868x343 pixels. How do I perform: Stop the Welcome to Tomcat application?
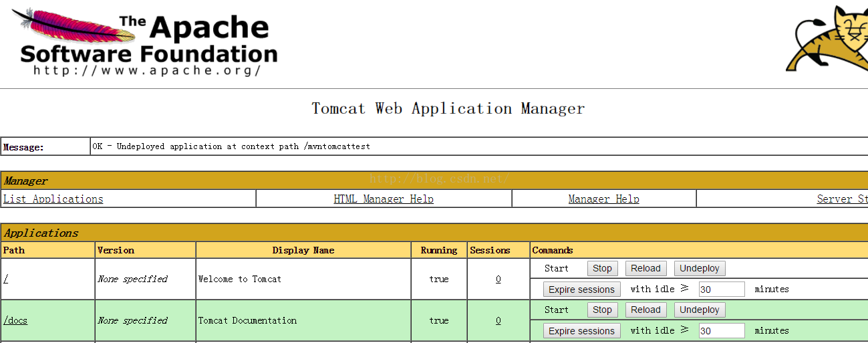[x=602, y=268]
